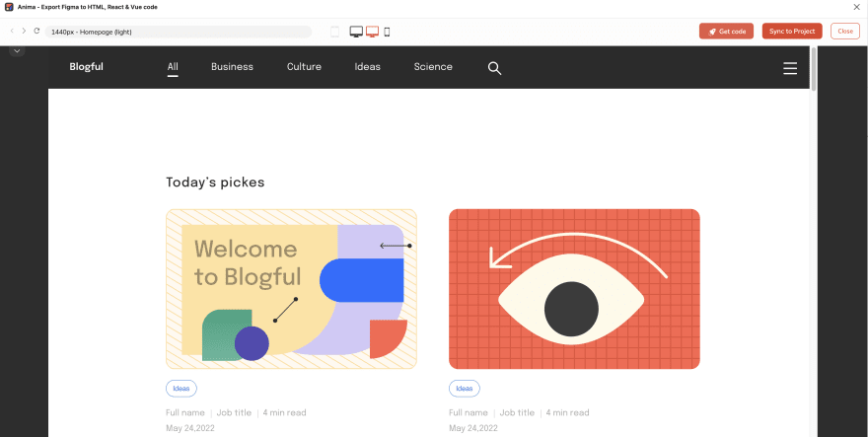Open the 'Welcome to Blogful' article thumbnail
868x437 pixels.
point(291,289)
